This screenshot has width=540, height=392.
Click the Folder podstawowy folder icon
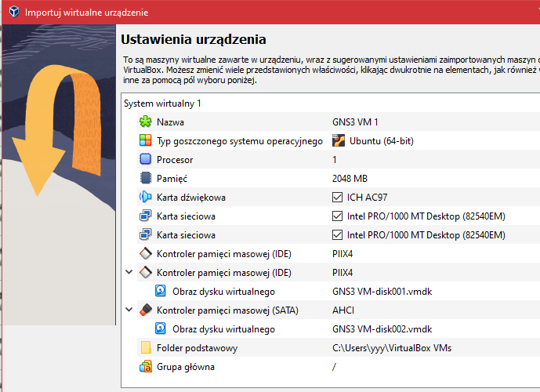point(145,347)
